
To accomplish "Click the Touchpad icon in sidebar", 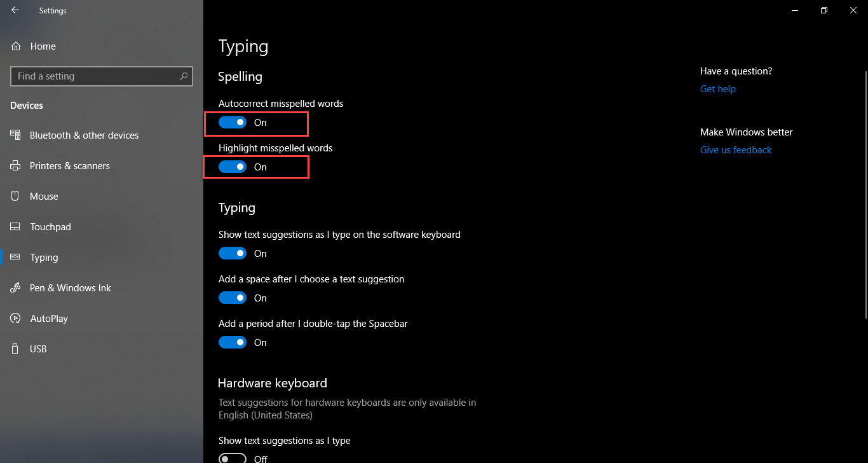I will pyautogui.click(x=16, y=227).
